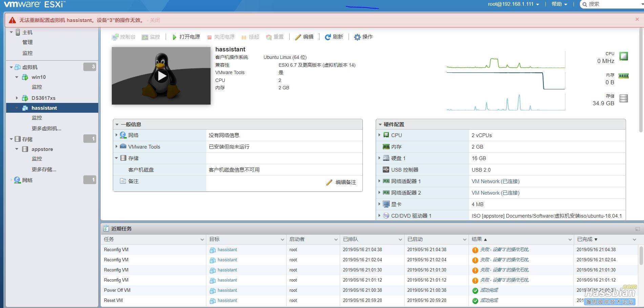The width and height of the screenshot is (644, 308).
Task: Expand the CPU hardware row
Action: pos(379,135)
